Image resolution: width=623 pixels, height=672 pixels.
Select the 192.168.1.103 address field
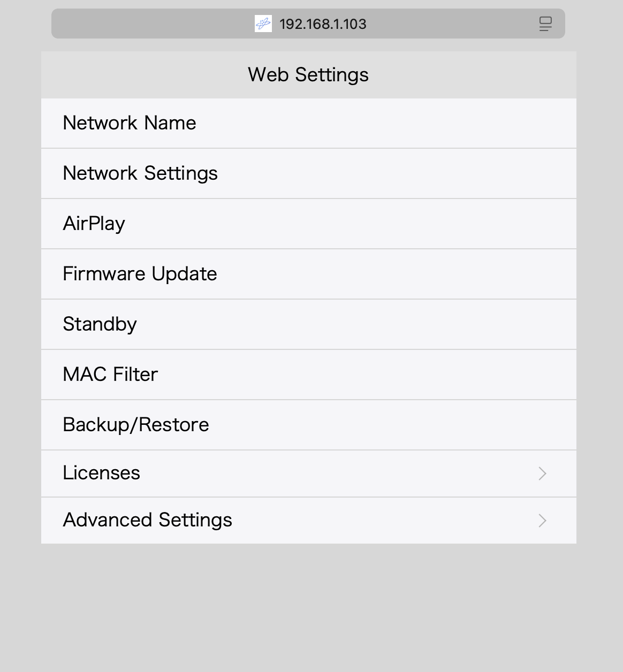323,24
